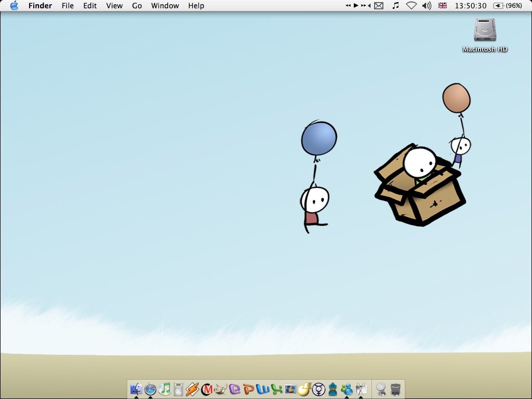The width and height of the screenshot is (532, 399).
Task: Open the AirPort Wi-Fi status menu
Action: coord(411,6)
